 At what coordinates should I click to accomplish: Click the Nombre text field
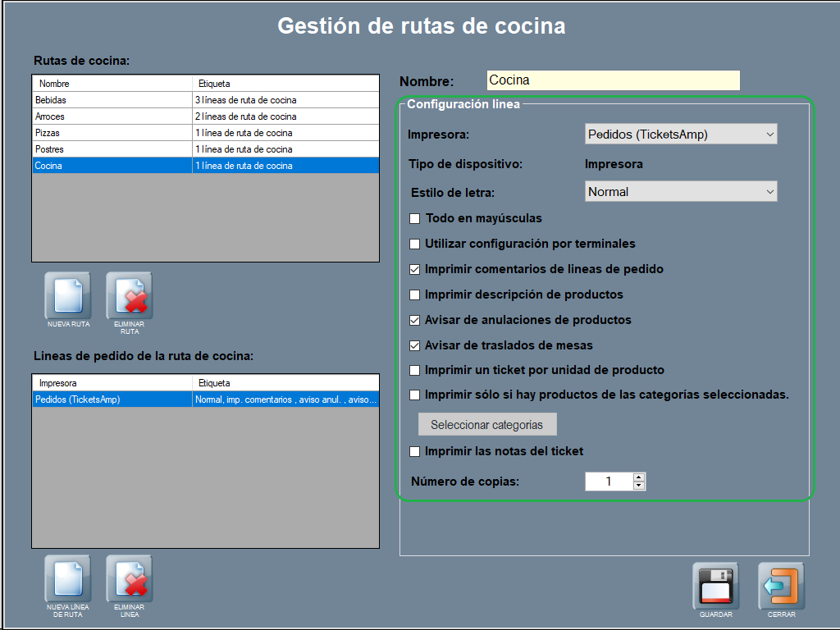coord(613,80)
